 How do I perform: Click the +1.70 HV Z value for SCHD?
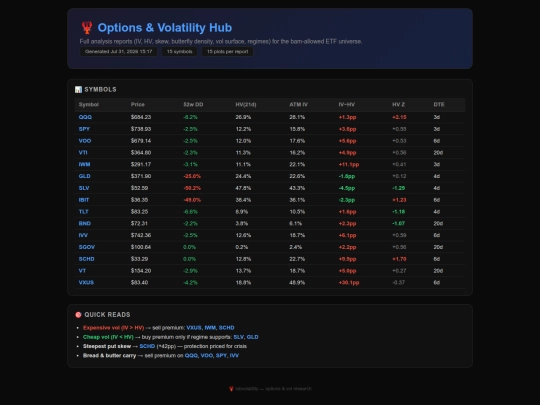(399, 259)
